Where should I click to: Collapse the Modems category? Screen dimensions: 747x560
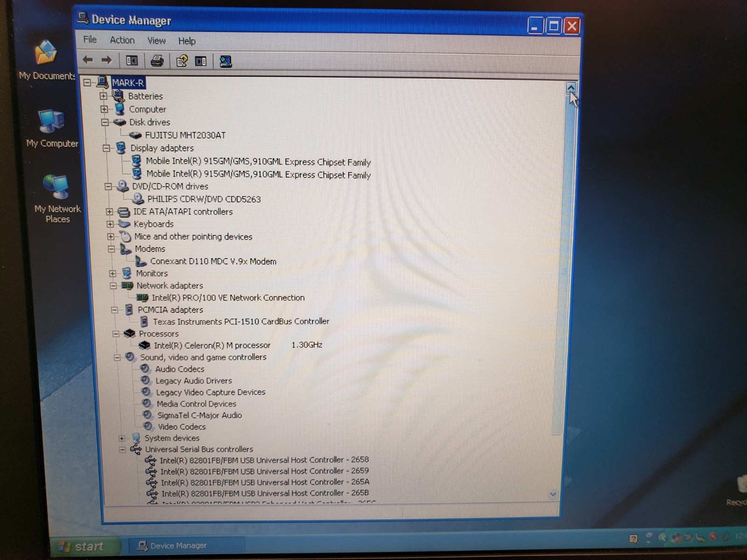(x=111, y=249)
